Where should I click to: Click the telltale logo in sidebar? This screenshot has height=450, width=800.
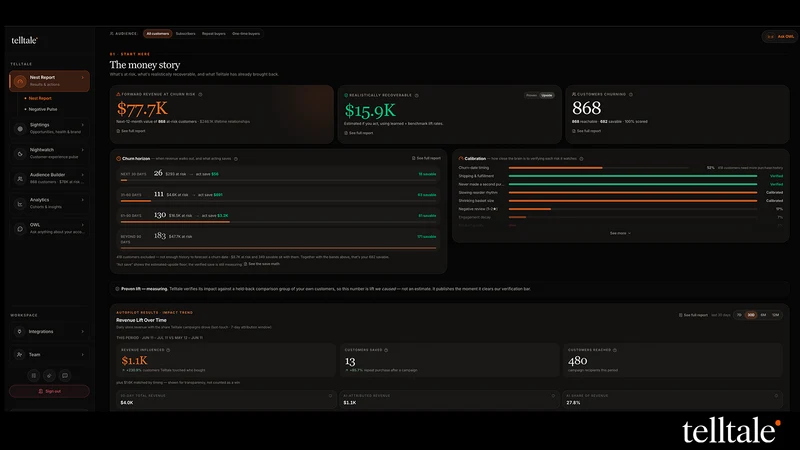point(24,40)
